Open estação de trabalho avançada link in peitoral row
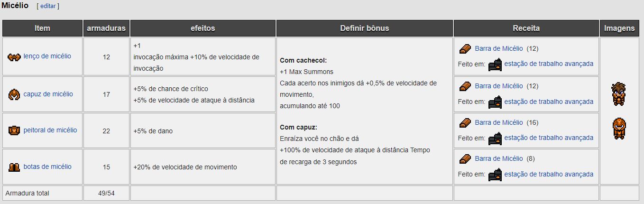This screenshot has height=204, width=644. 549,138
